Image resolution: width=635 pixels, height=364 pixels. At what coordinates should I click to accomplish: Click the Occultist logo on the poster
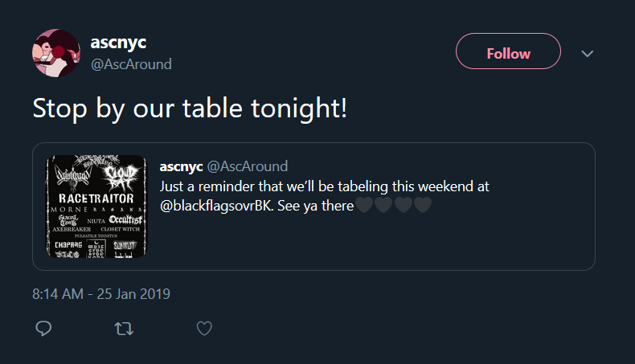[x=125, y=219]
